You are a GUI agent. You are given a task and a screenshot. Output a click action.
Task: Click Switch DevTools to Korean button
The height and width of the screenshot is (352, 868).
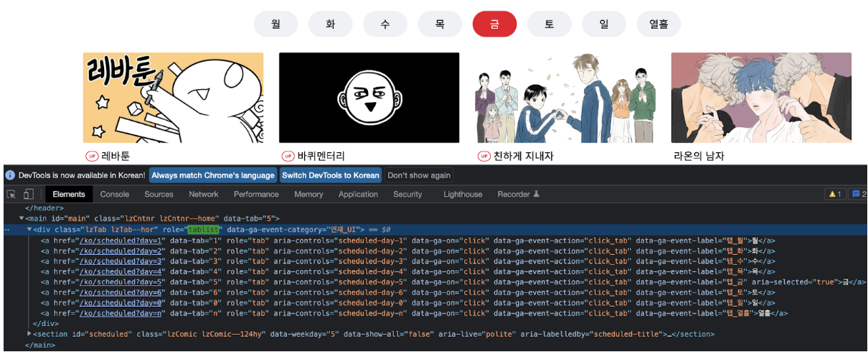point(331,175)
